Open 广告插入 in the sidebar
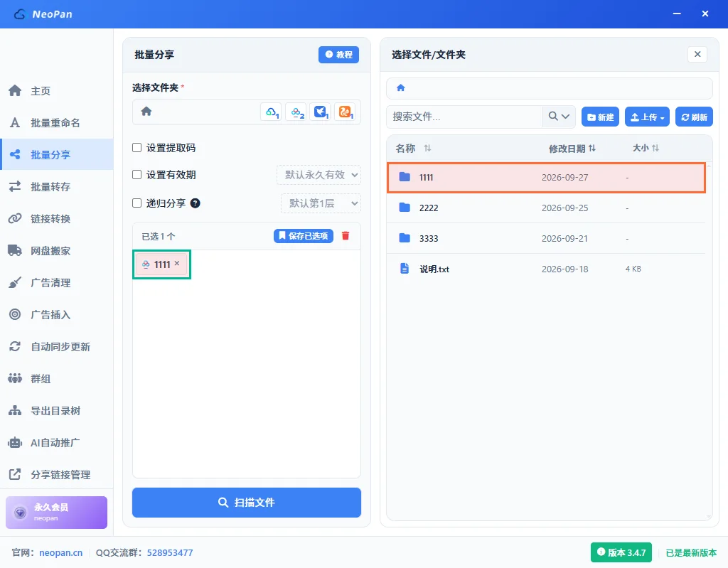 57,315
